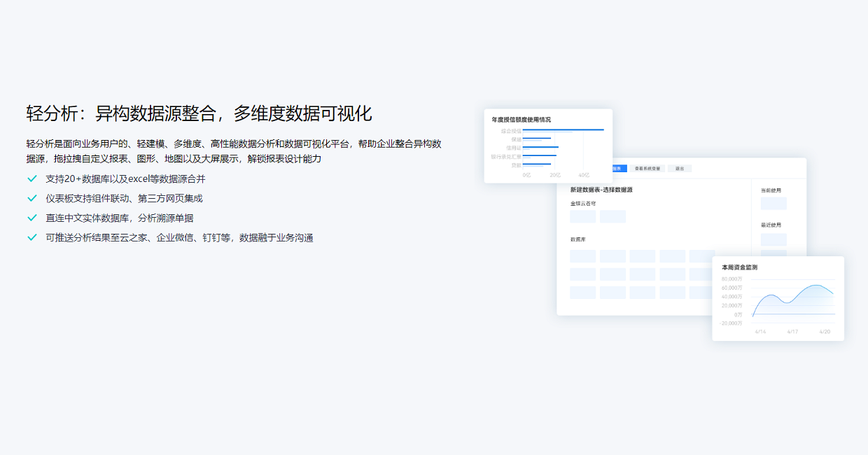Click the placeholder tile under 当前使用

[x=773, y=204]
